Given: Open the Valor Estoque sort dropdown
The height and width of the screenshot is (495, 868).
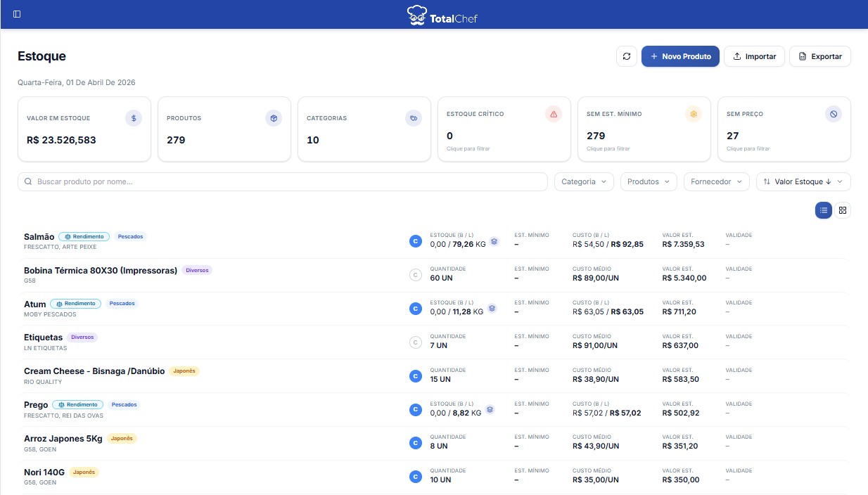Looking at the screenshot, I should coord(803,181).
